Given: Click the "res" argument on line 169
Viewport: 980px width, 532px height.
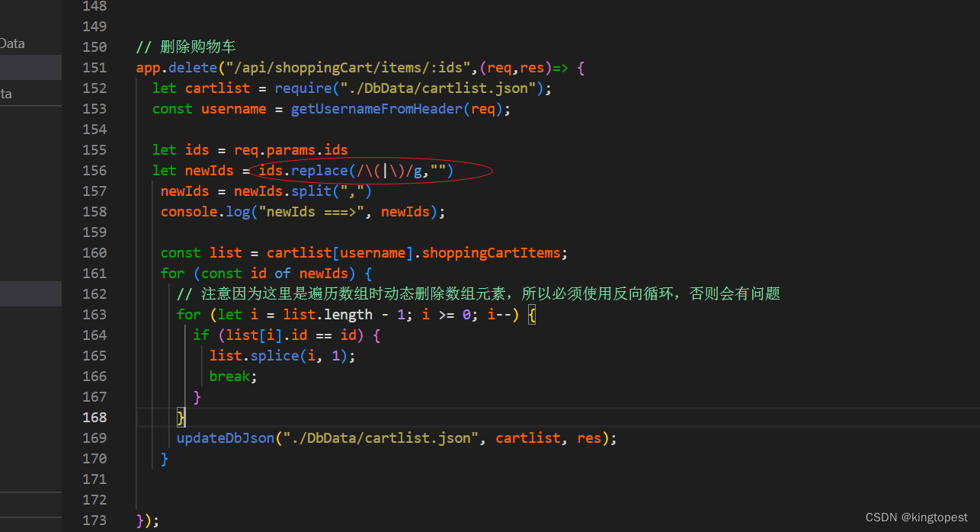Looking at the screenshot, I should (589, 438).
